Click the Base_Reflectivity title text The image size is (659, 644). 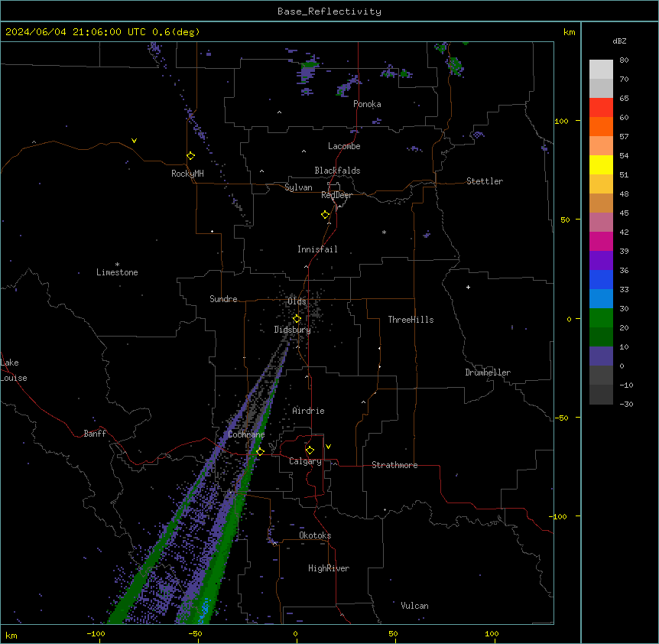(x=329, y=11)
